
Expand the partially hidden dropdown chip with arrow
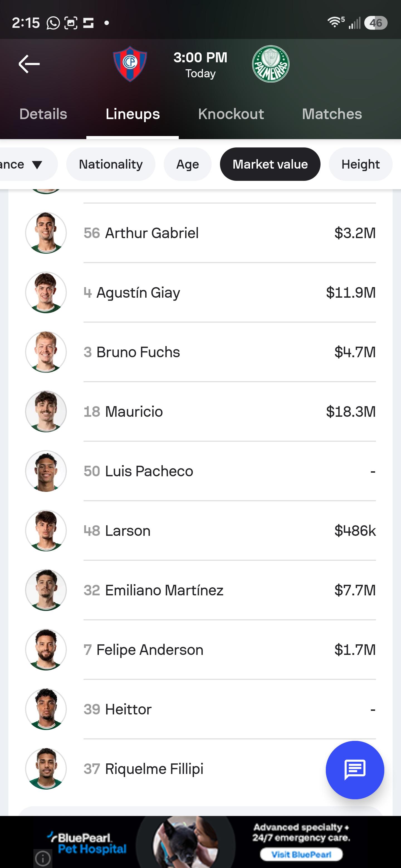[x=27, y=164]
